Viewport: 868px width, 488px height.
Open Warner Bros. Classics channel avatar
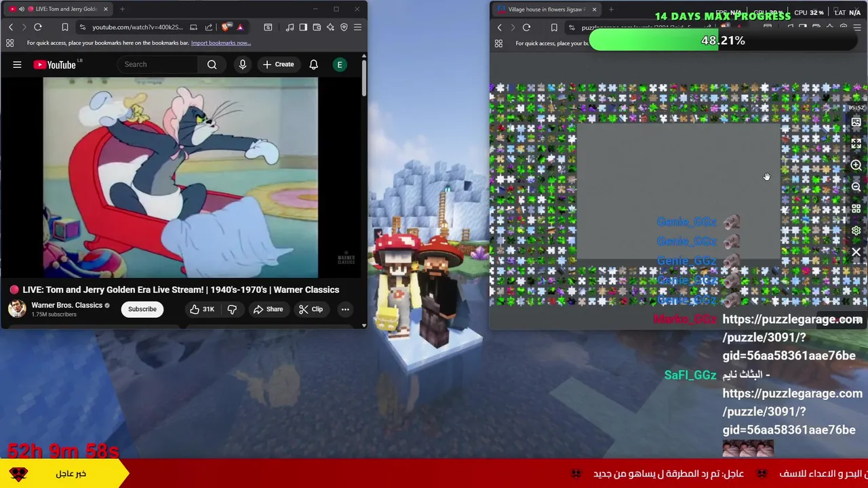tap(17, 309)
